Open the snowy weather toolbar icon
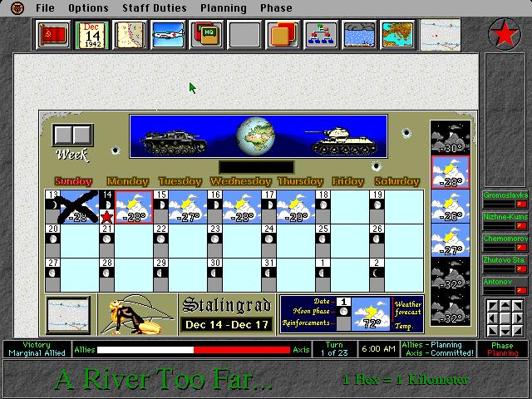Viewport: 532px width, 399px height. [359, 35]
